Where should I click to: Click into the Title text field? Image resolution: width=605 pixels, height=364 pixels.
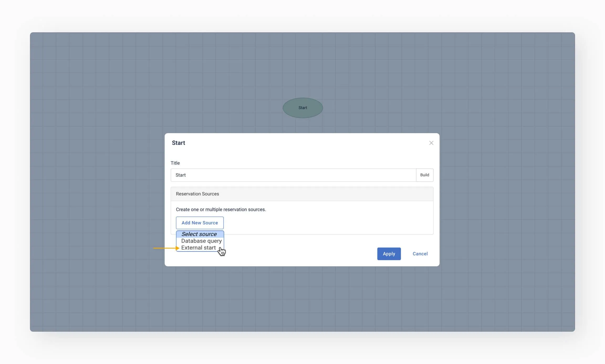coord(293,175)
